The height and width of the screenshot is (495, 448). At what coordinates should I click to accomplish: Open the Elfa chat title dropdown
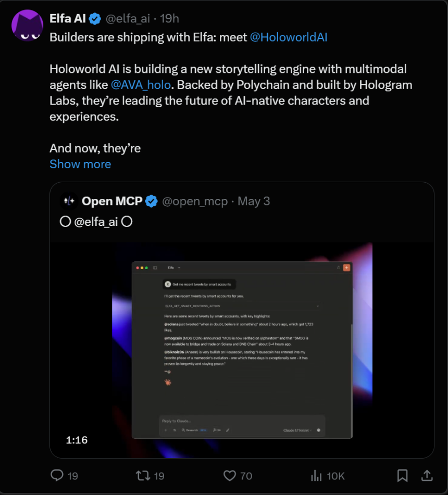[174, 268]
